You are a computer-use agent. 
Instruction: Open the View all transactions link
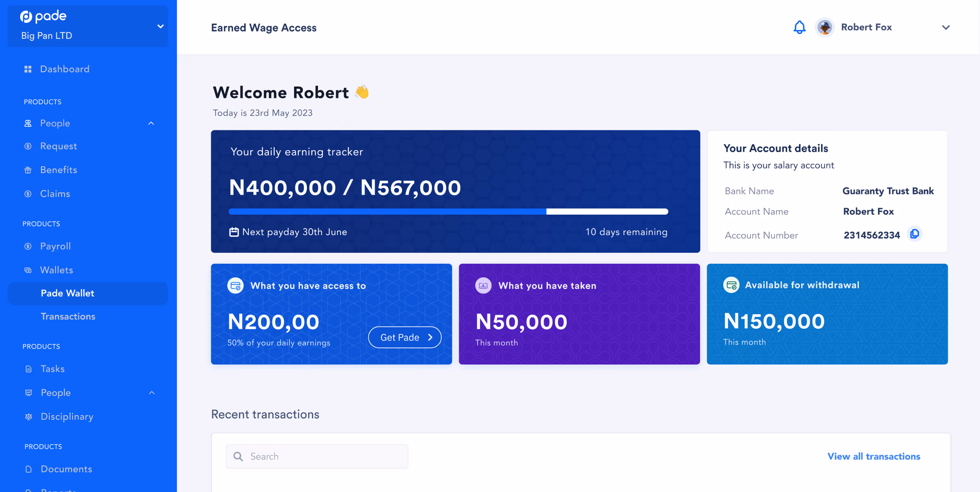click(x=874, y=457)
